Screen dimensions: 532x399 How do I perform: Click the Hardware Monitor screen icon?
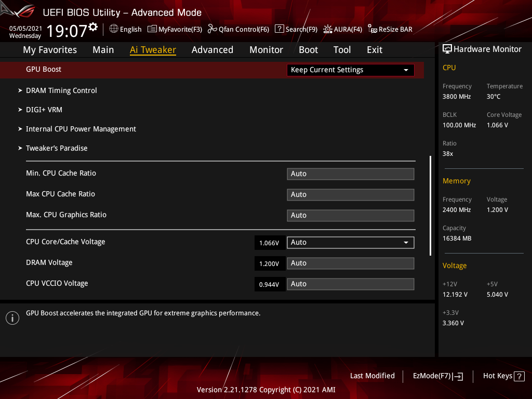[447, 49]
